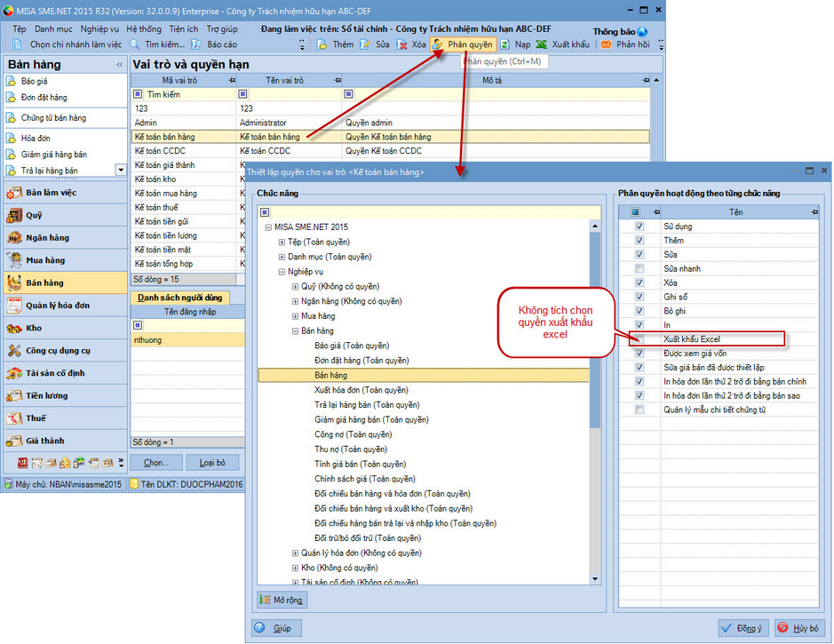The width and height of the screenshot is (834, 644).
Task: Open the Kho module in sidebar
Action: pos(65,328)
